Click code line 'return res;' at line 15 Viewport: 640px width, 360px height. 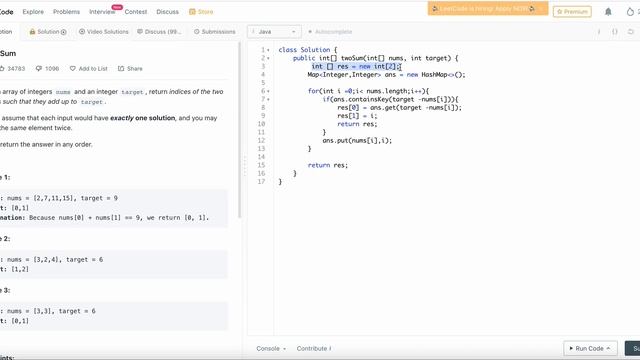328,165
